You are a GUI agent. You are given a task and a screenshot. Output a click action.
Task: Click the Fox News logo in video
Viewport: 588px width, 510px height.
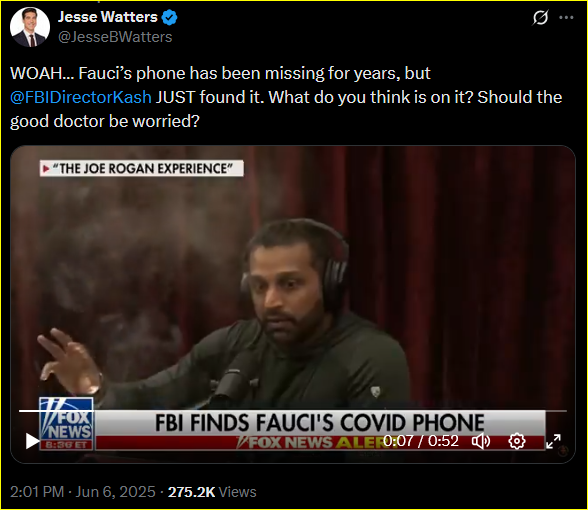(x=66, y=424)
